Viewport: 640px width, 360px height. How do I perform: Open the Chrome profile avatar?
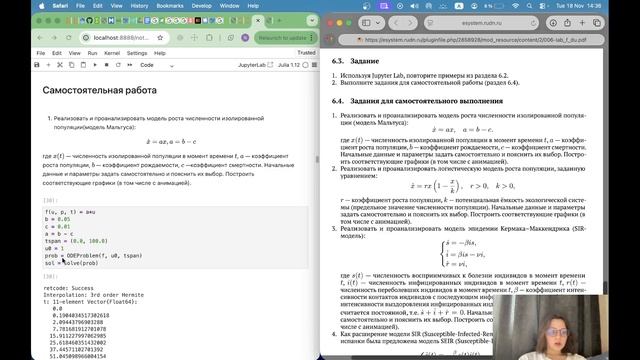pos(245,38)
